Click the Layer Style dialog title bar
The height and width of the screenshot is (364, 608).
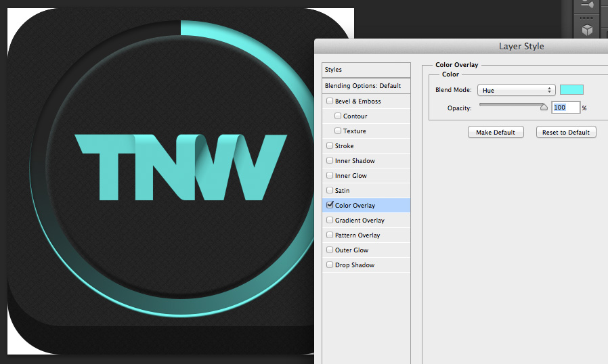461,46
